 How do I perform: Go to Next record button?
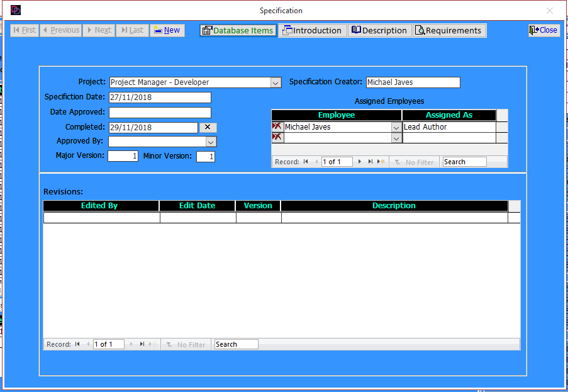pos(99,30)
